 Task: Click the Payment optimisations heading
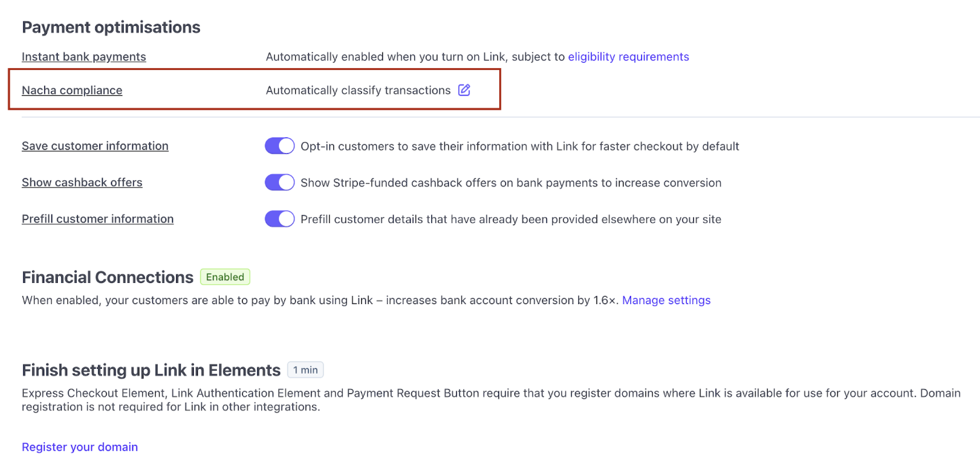click(111, 27)
